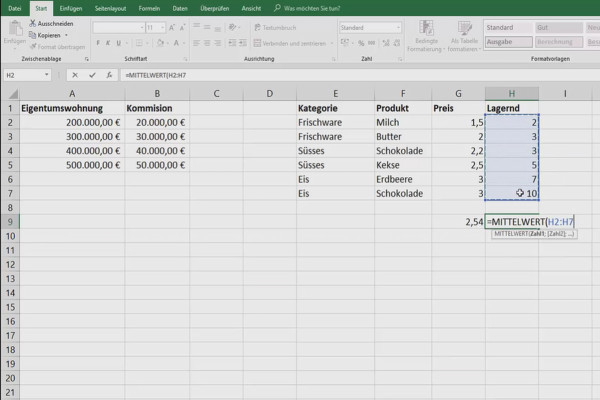This screenshot has width=600, height=400.
Task: Switch to the Überprüfen tab
Action: (215, 8)
